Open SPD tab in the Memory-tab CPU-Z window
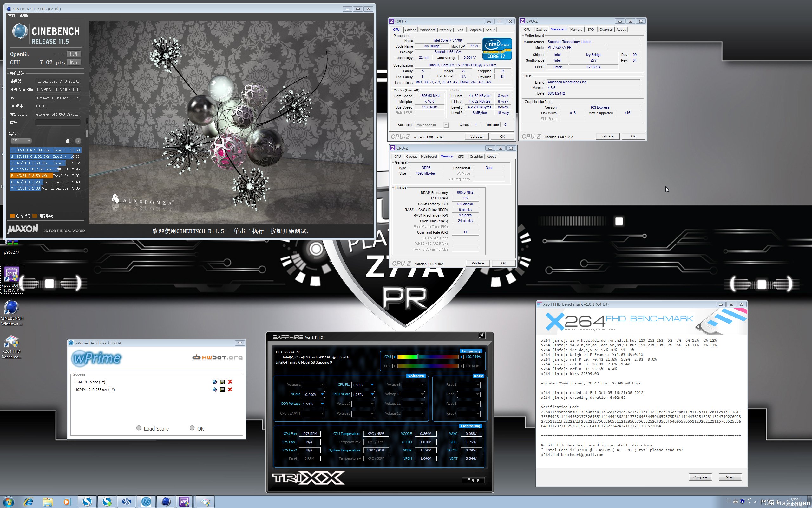 [x=461, y=157]
